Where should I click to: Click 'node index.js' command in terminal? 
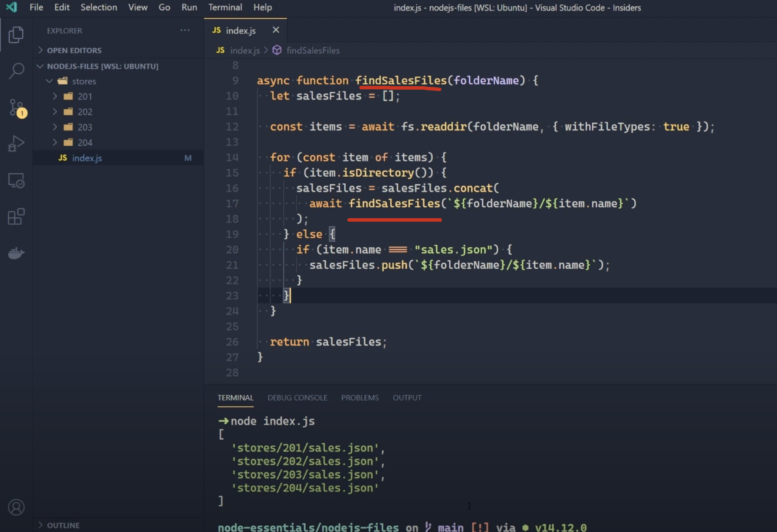tap(273, 421)
